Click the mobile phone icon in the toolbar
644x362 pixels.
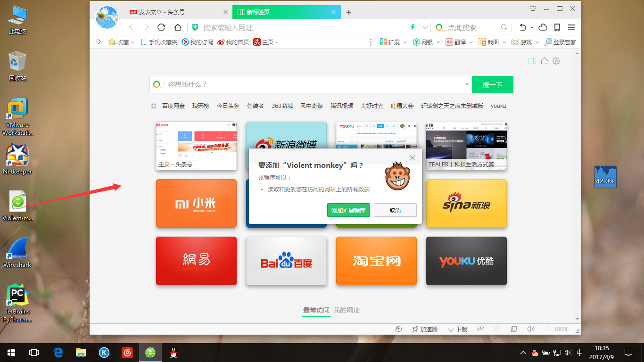[x=557, y=27]
